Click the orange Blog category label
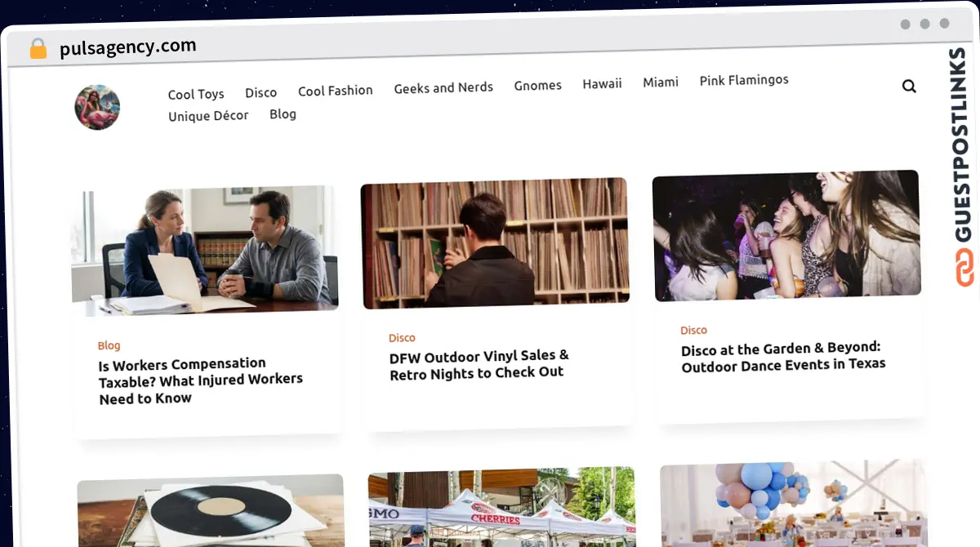Image resolution: width=980 pixels, height=547 pixels. (109, 345)
